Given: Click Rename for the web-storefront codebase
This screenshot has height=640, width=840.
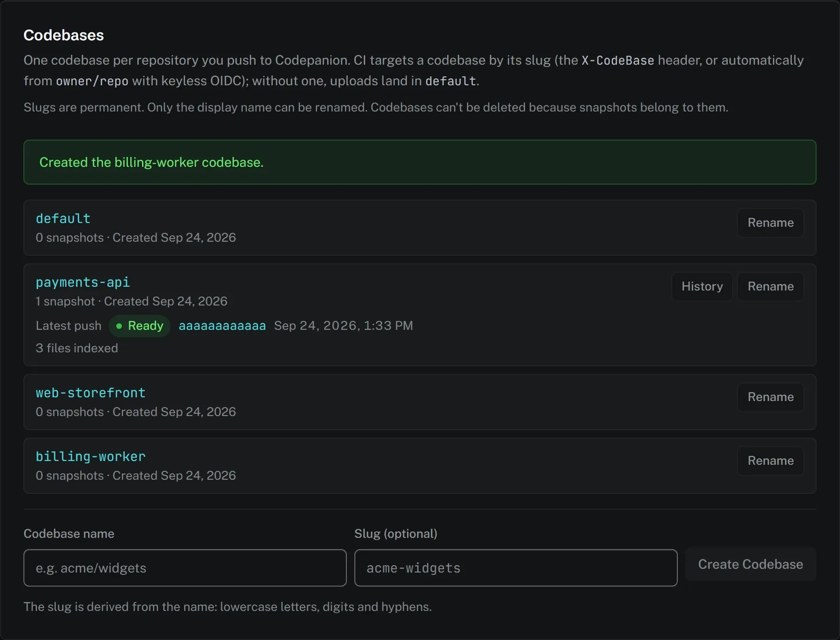Looking at the screenshot, I should click(x=770, y=397).
